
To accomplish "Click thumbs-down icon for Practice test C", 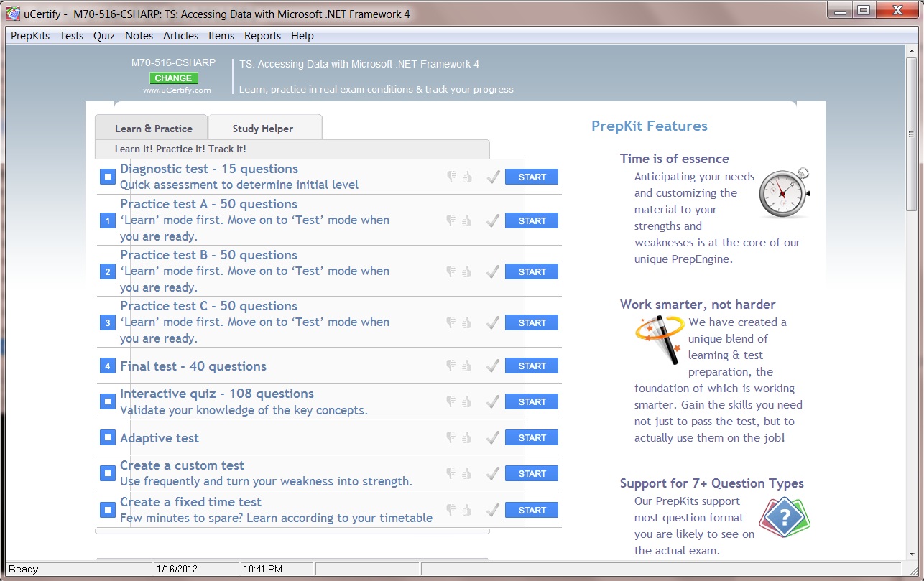I will (x=451, y=322).
